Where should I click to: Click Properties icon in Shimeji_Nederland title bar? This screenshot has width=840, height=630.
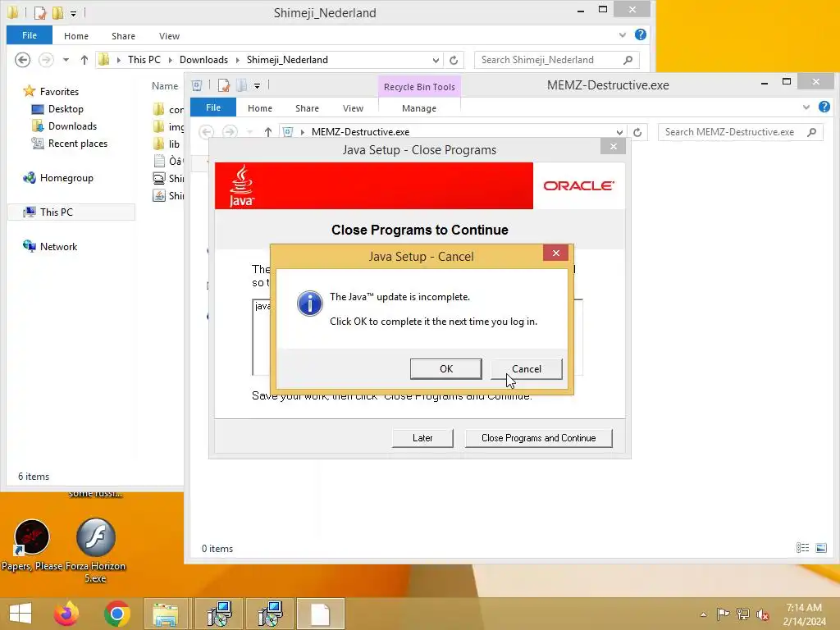tap(39, 12)
